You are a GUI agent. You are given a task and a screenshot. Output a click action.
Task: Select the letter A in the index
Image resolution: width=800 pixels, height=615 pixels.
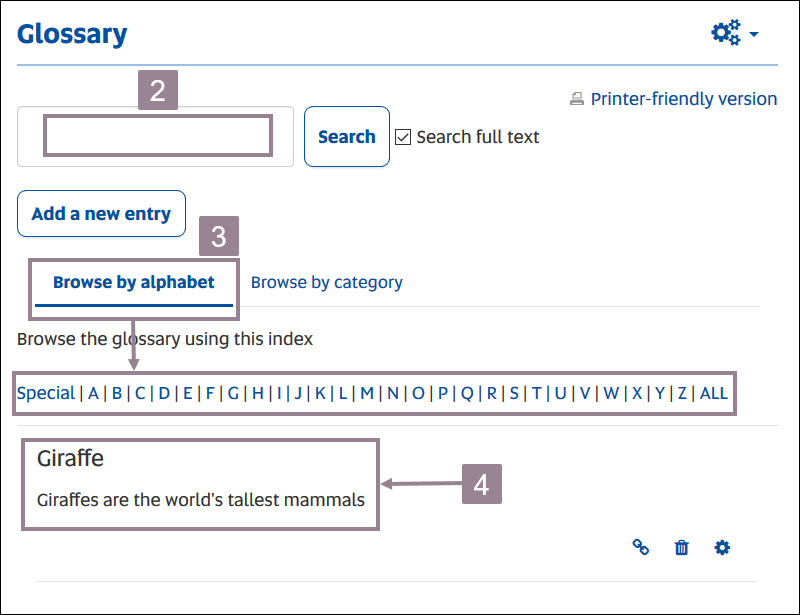[x=93, y=393]
